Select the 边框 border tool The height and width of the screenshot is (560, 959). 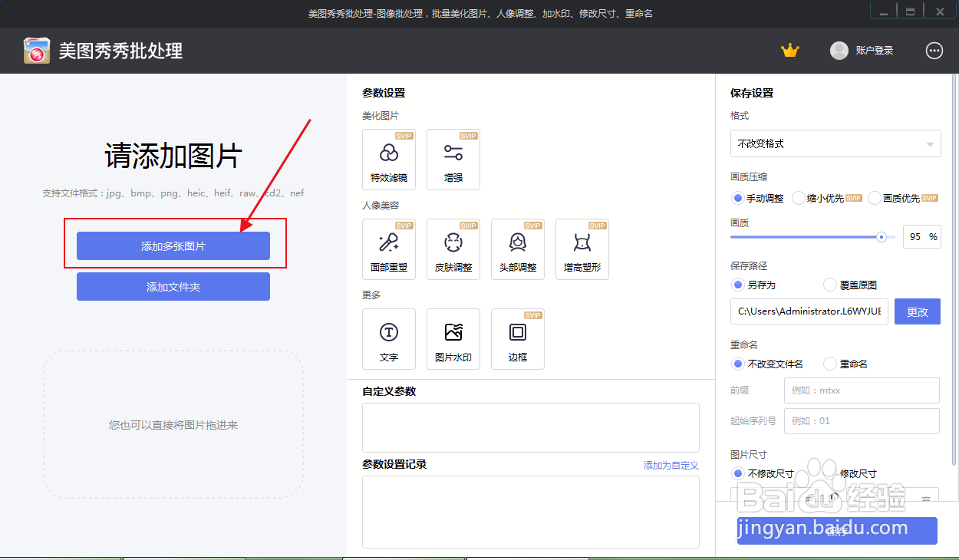(518, 339)
